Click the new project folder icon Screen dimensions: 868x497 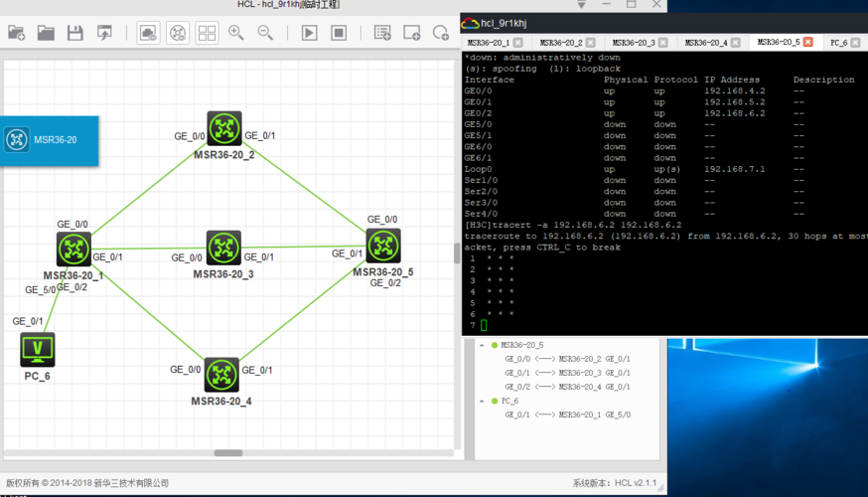tap(16, 33)
